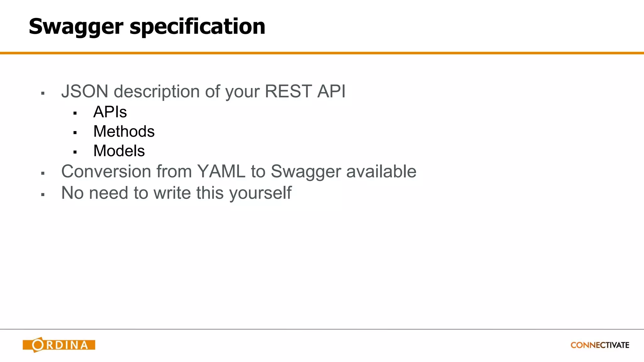Click the thin gray footer separator line

click(x=322, y=329)
